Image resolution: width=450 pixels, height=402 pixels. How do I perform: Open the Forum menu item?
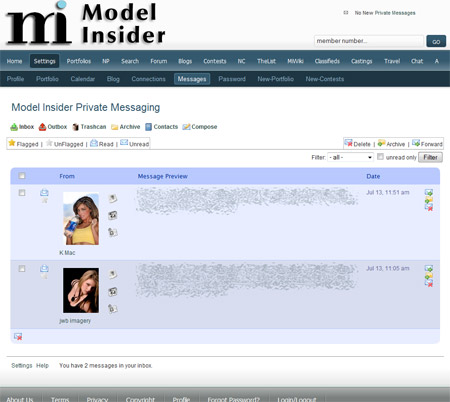pyautogui.click(x=159, y=61)
